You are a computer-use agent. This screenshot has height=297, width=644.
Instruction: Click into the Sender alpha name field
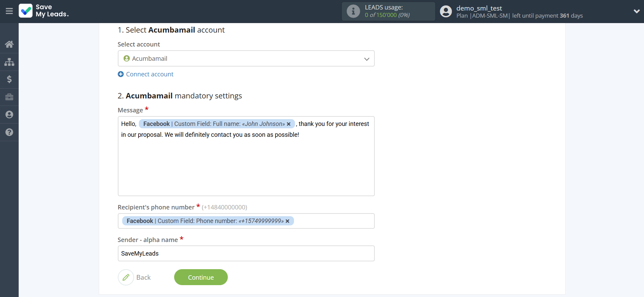pyautogui.click(x=246, y=254)
